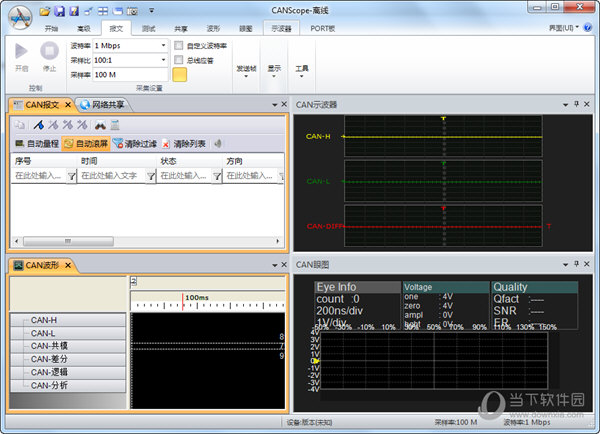Click the 清除过滤 clear filter button

pyautogui.click(x=135, y=144)
